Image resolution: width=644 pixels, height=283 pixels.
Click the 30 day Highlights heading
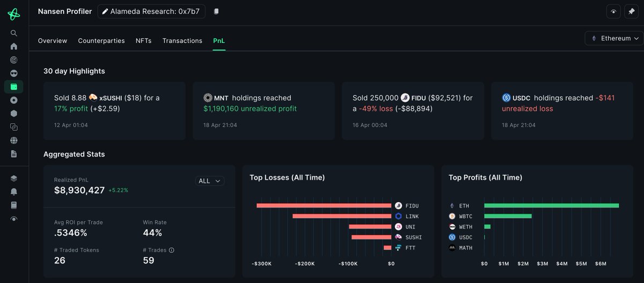74,71
